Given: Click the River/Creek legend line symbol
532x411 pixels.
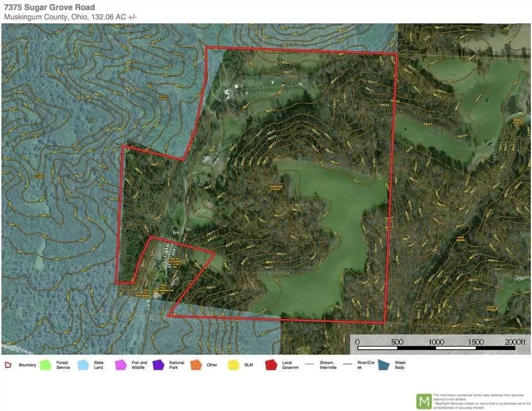Looking at the screenshot, I should tap(346, 365).
